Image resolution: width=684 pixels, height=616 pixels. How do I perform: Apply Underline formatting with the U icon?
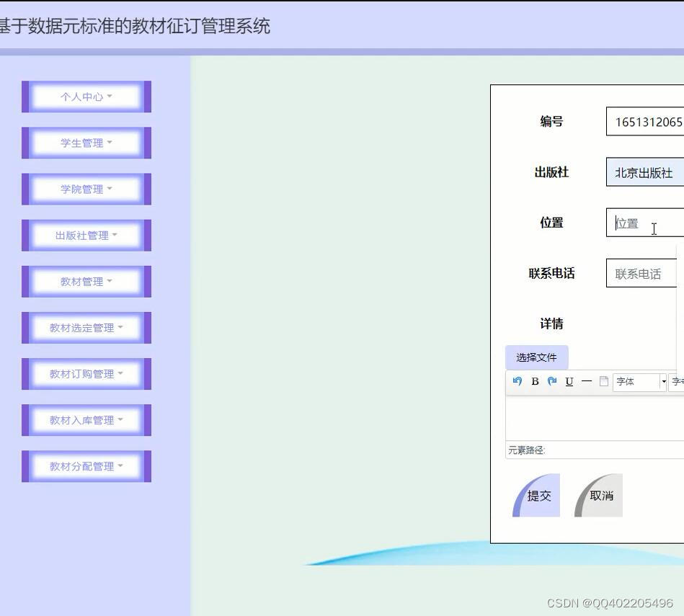click(569, 382)
